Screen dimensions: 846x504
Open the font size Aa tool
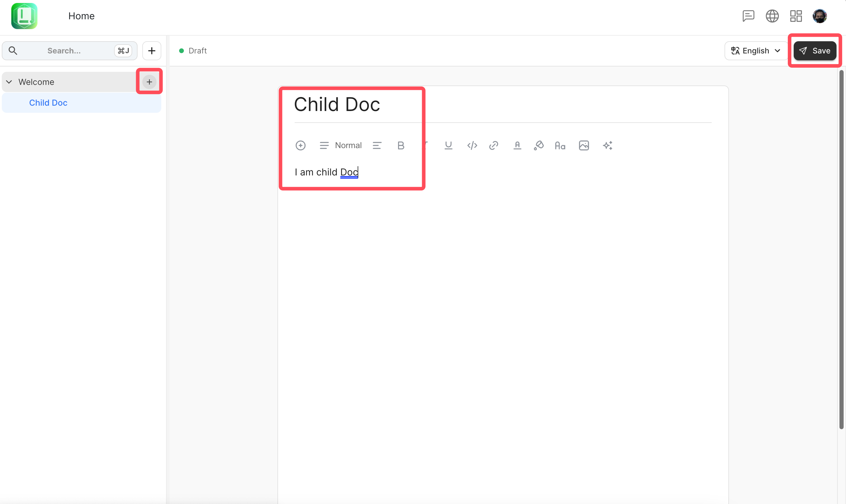pyautogui.click(x=560, y=145)
